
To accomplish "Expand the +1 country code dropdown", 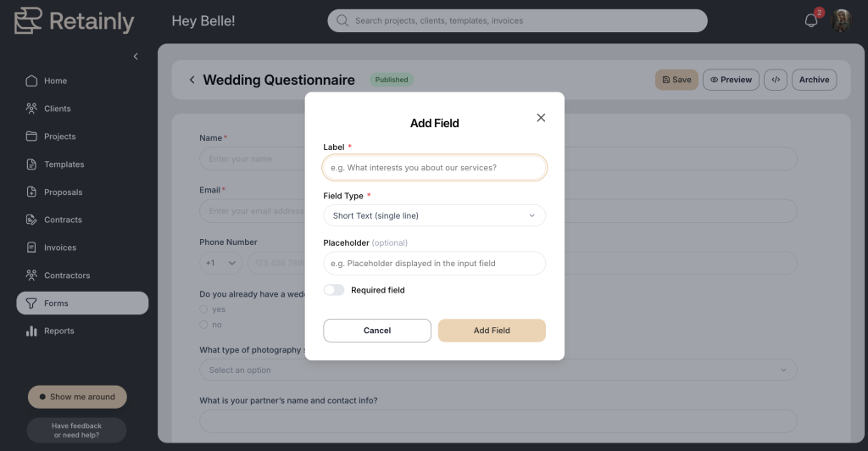I will pyautogui.click(x=221, y=263).
